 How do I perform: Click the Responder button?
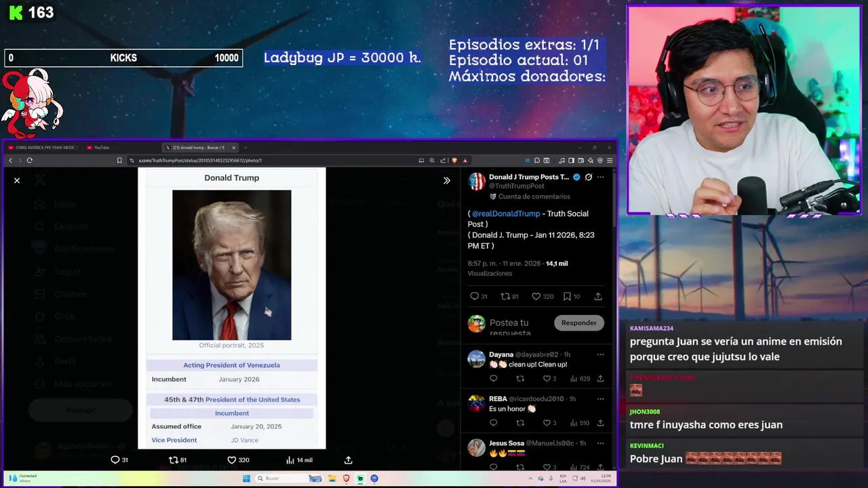tap(579, 323)
